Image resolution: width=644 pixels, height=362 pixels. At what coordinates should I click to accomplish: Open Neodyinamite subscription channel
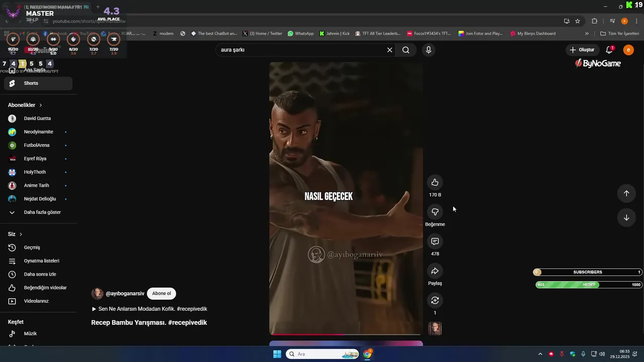click(38, 132)
